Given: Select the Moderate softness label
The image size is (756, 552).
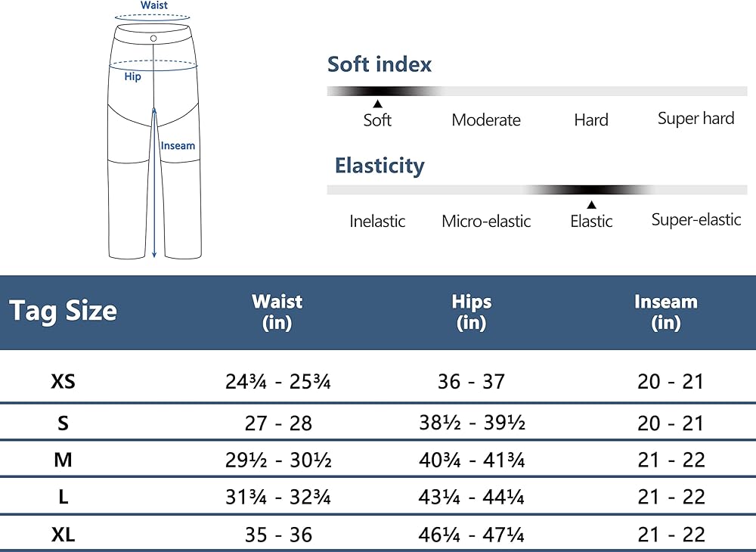Looking at the screenshot, I should coord(486,120).
